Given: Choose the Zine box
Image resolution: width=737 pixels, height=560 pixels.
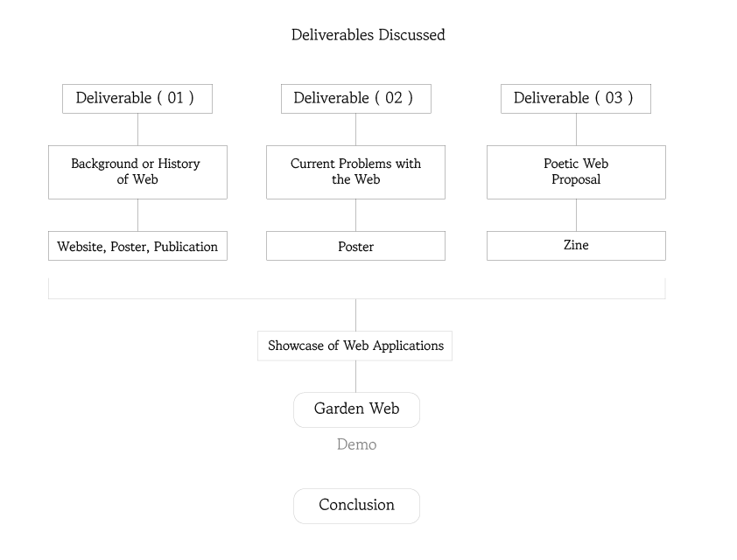Looking at the screenshot, I should [x=575, y=246].
